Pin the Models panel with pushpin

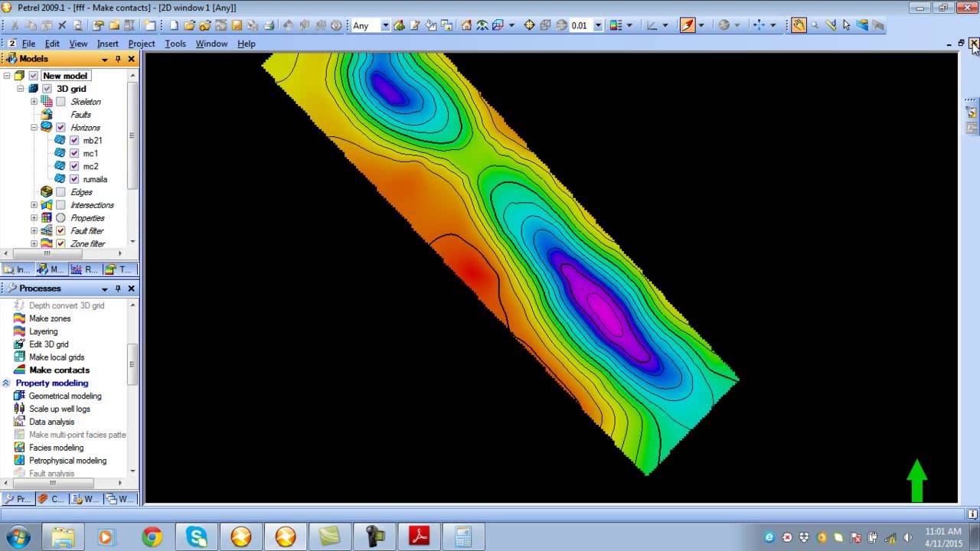tap(118, 59)
